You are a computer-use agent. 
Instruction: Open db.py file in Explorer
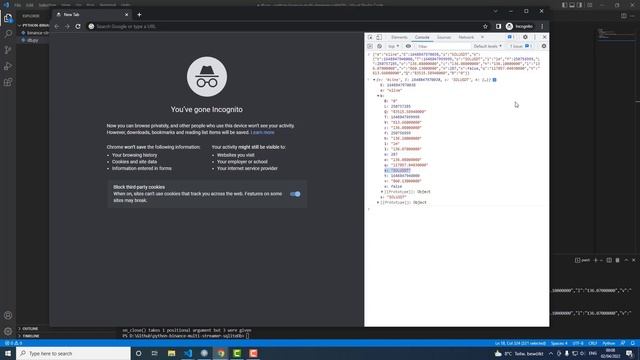[x=33, y=40]
